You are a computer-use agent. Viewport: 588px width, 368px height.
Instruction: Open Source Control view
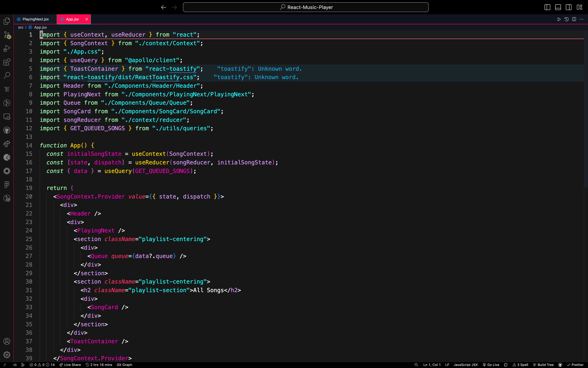[x=7, y=35]
